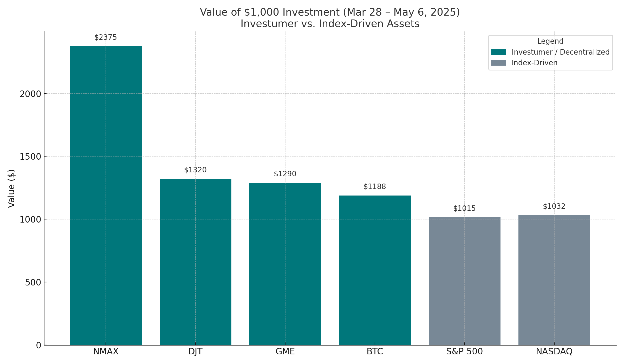624x364 pixels.
Task: Click the teal Investumer legend swatch
Action: click(x=498, y=52)
